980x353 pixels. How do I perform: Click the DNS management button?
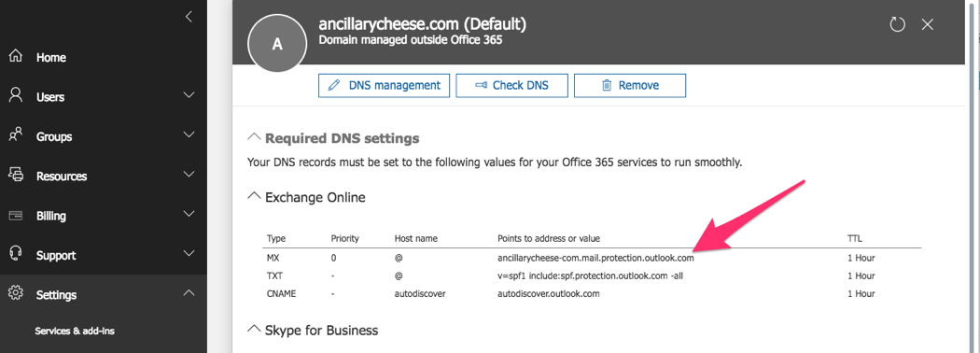click(x=384, y=86)
